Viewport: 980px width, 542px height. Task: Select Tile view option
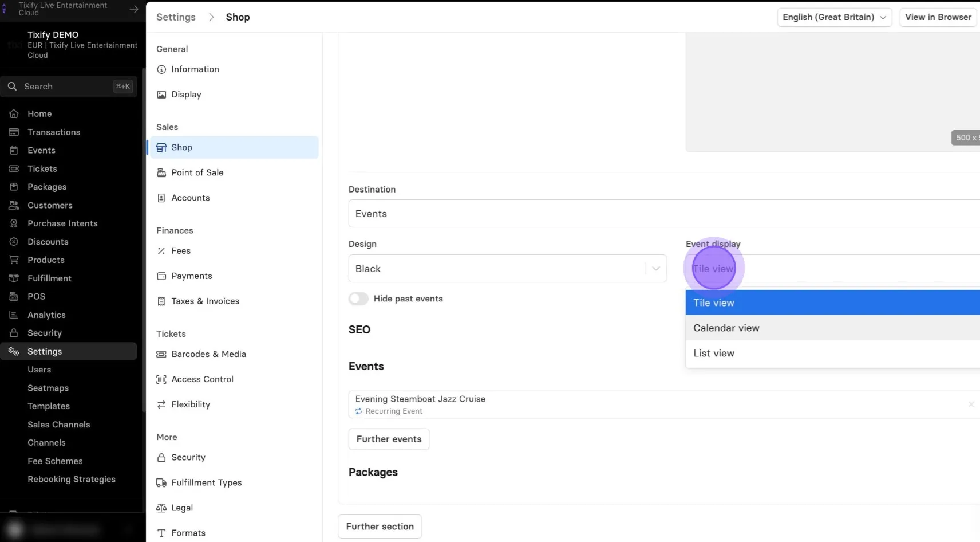[833, 303]
